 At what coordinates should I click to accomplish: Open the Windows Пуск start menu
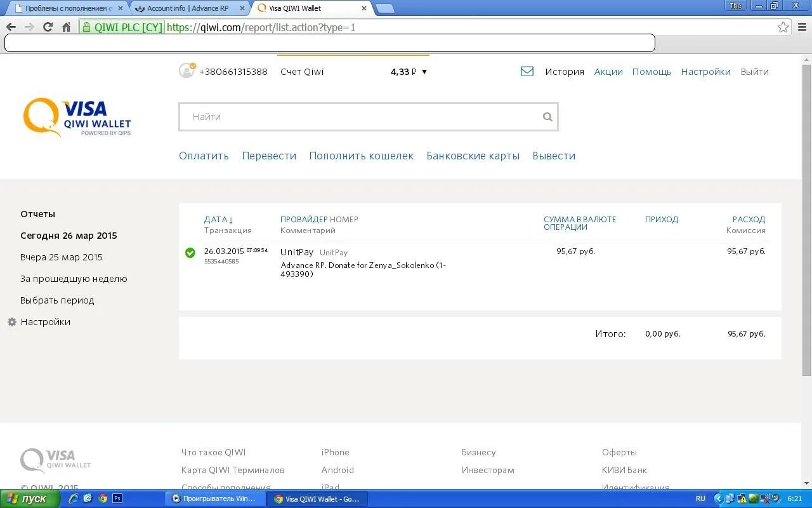tap(30, 498)
